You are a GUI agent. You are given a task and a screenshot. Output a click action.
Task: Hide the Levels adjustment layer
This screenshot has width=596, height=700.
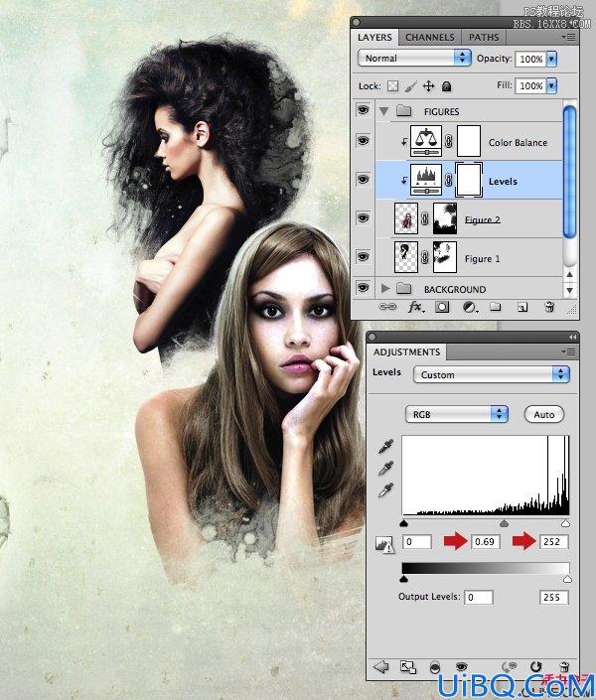(364, 179)
